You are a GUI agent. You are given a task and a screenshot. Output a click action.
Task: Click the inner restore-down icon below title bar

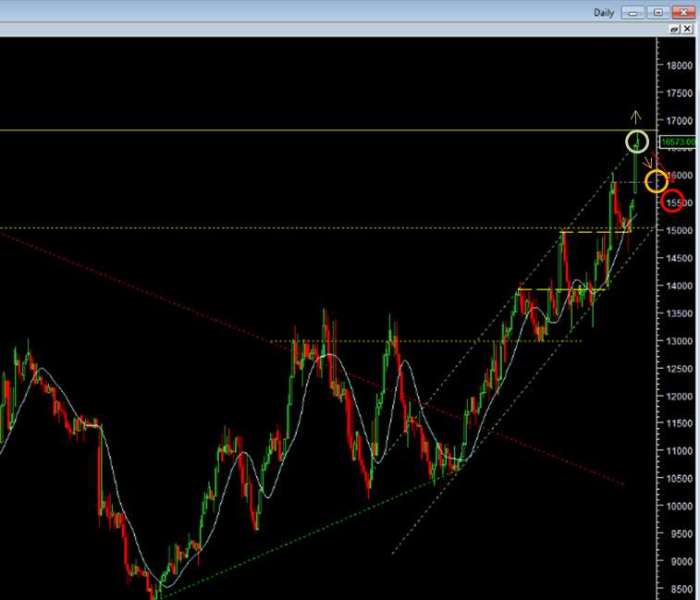click(x=674, y=30)
